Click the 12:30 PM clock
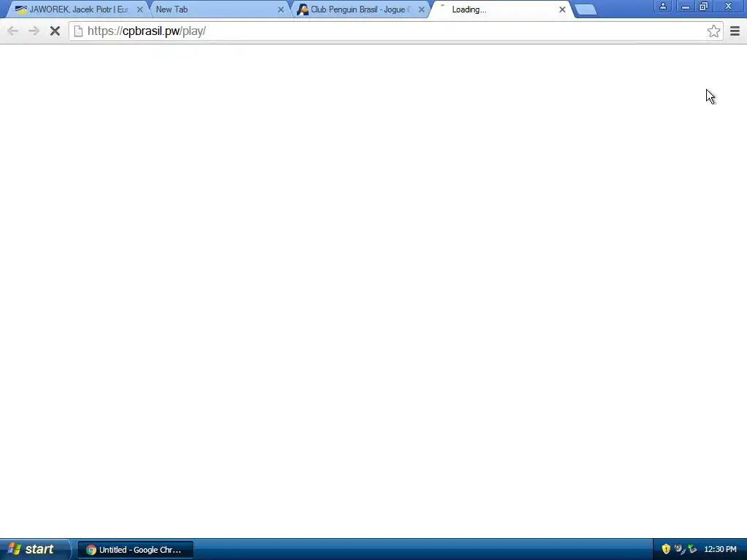 tap(720, 550)
